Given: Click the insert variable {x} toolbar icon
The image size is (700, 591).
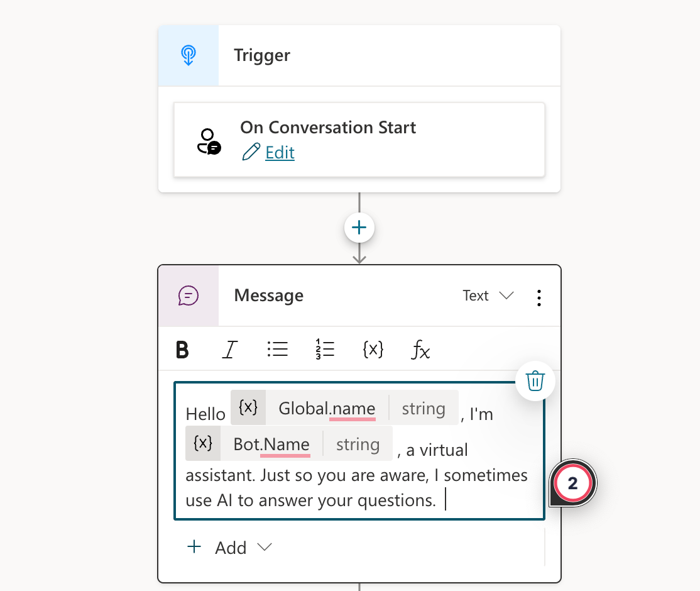Looking at the screenshot, I should tap(373, 350).
